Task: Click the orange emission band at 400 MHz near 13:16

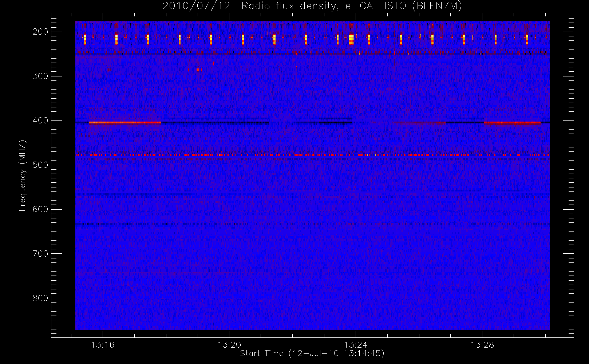Action: coord(125,123)
